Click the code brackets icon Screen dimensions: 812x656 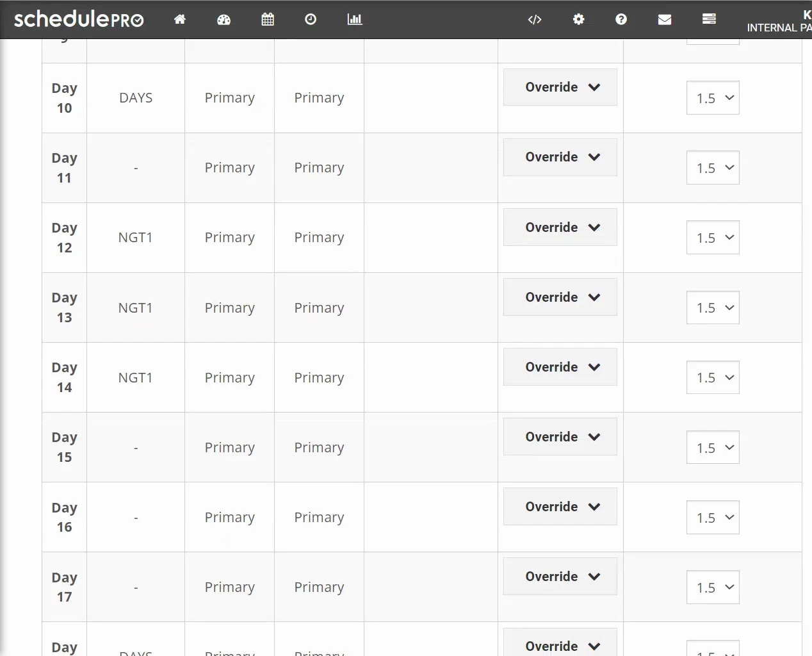point(535,19)
